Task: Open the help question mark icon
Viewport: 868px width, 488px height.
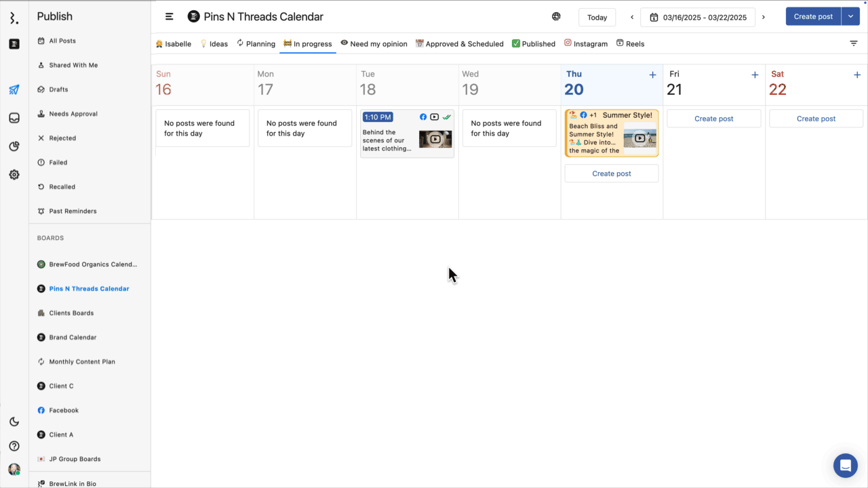Action: (14, 446)
